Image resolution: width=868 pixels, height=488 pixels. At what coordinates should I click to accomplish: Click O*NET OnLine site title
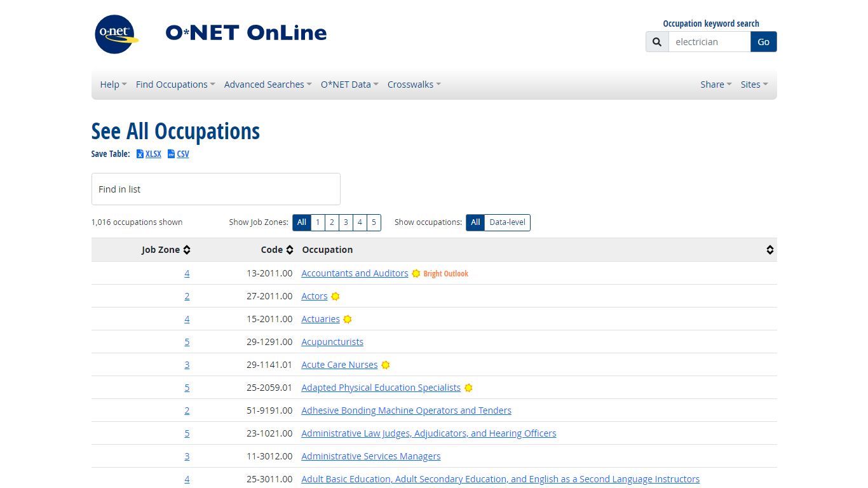pyautogui.click(x=246, y=32)
